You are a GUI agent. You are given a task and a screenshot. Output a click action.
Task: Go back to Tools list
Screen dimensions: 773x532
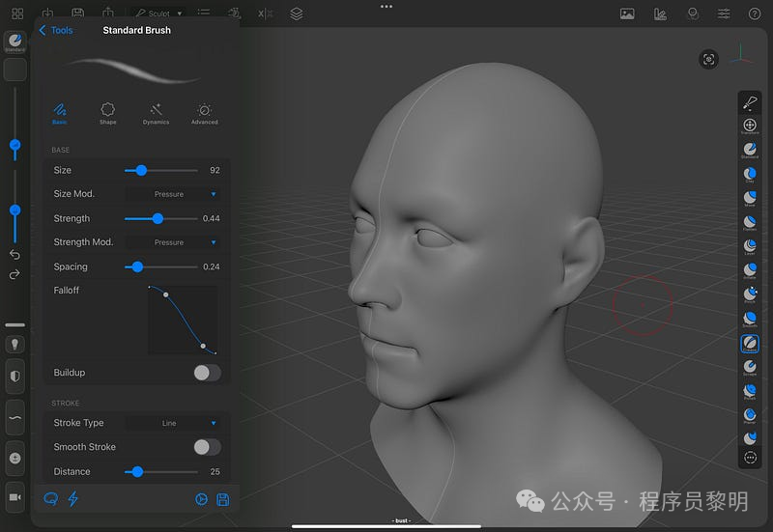[55, 30]
